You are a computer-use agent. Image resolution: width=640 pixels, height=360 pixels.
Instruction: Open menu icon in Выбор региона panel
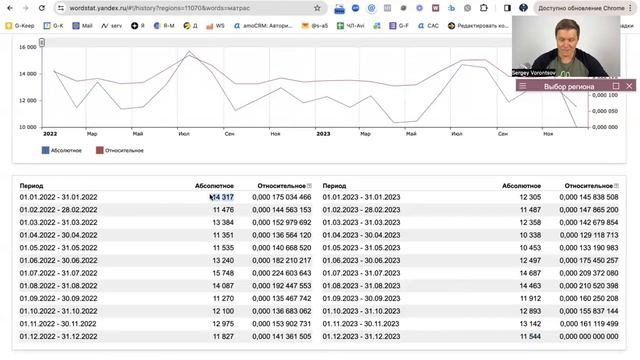tap(523, 86)
